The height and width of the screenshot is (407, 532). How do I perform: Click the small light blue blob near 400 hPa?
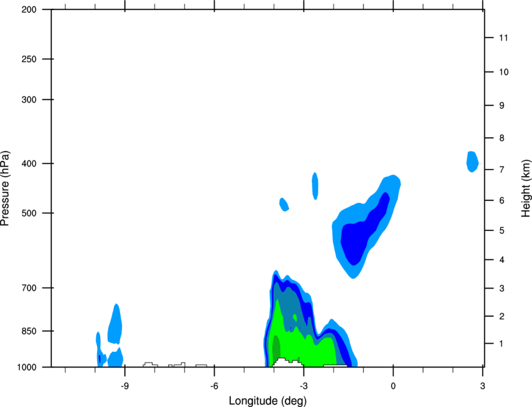coord(473,162)
